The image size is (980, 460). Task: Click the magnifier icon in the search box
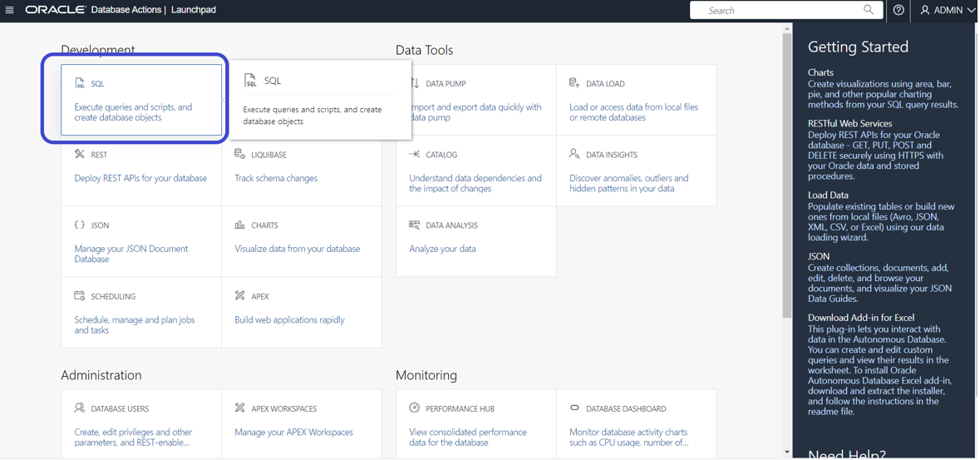(x=868, y=10)
